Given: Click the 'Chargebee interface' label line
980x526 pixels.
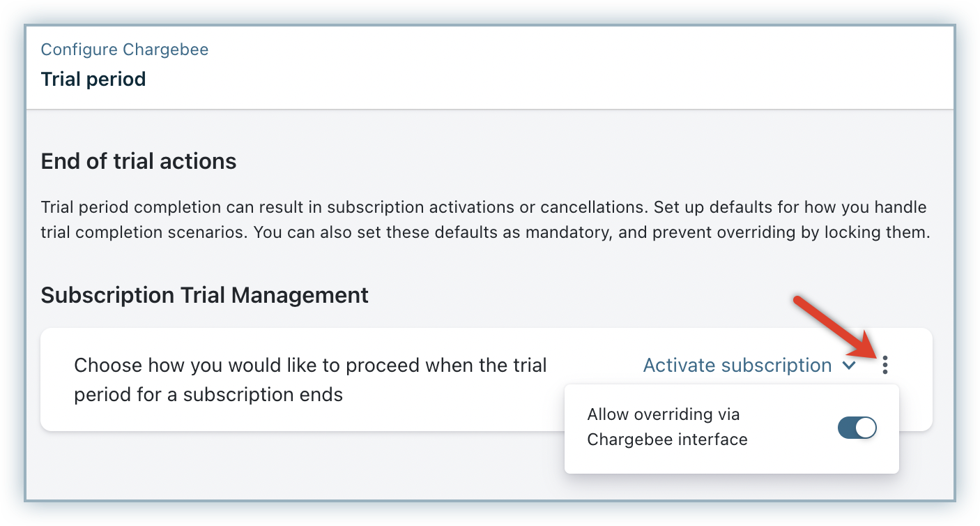Looking at the screenshot, I should coord(667,439).
